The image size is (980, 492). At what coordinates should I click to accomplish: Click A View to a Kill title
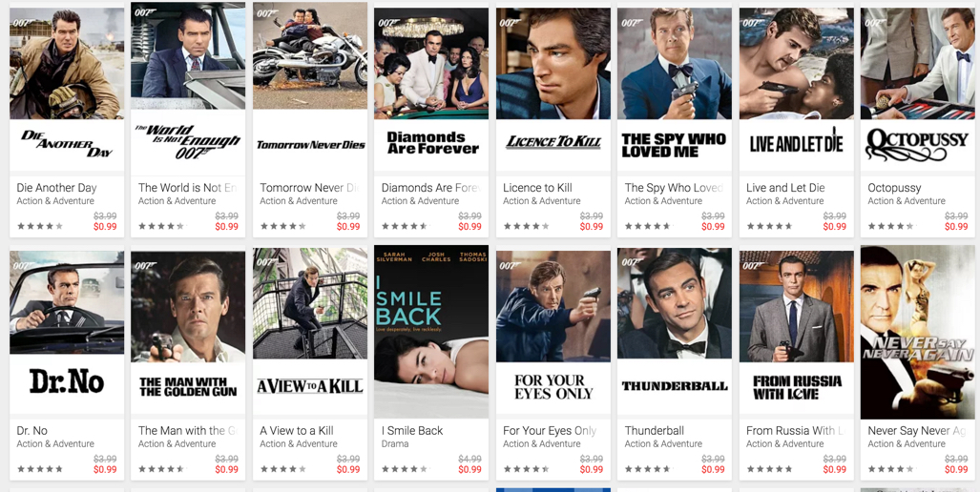(297, 430)
